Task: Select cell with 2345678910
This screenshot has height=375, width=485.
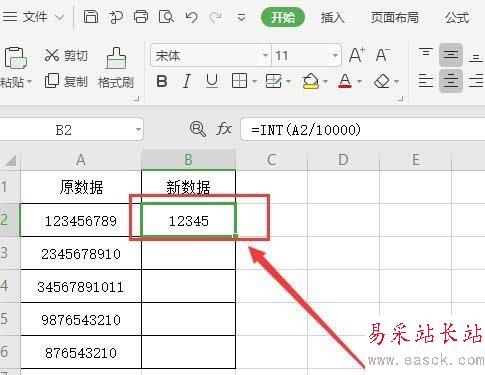Action: coord(81,253)
